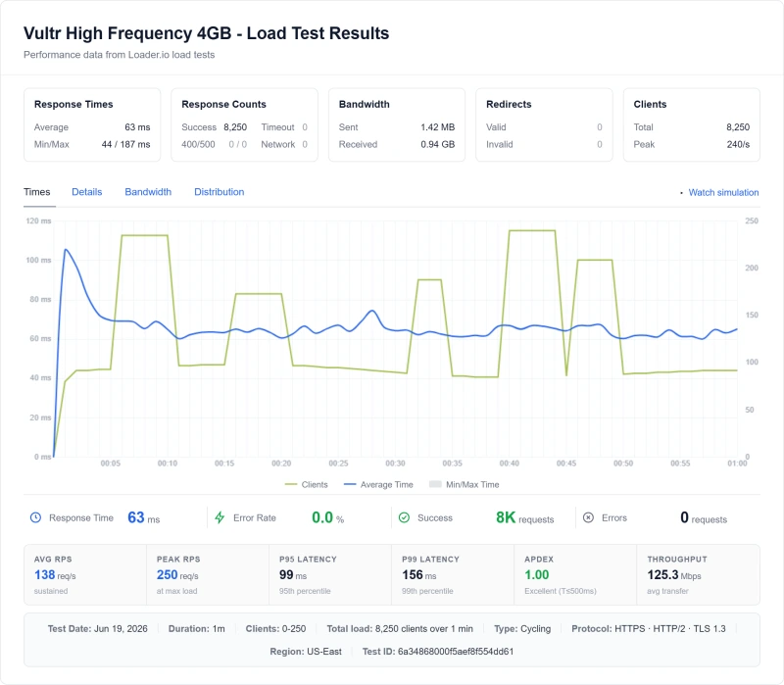Click the gray Min/Max Time legend swatch
The image size is (784, 685).
tap(435, 484)
